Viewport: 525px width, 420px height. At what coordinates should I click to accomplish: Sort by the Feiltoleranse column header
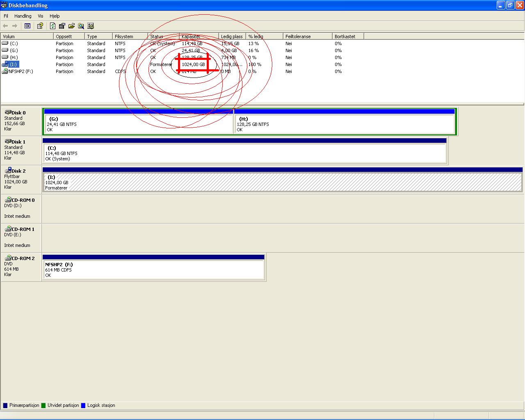pos(308,37)
